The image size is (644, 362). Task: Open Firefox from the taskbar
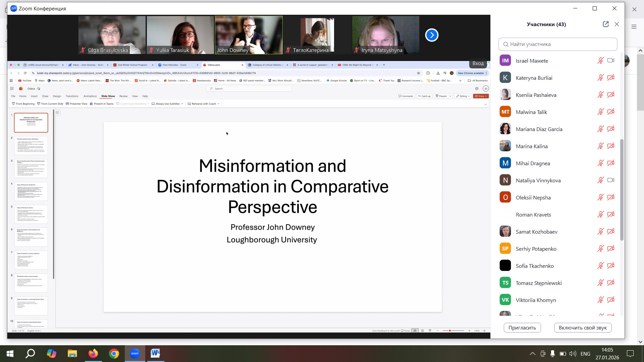pyautogui.click(x=93, y=354)
